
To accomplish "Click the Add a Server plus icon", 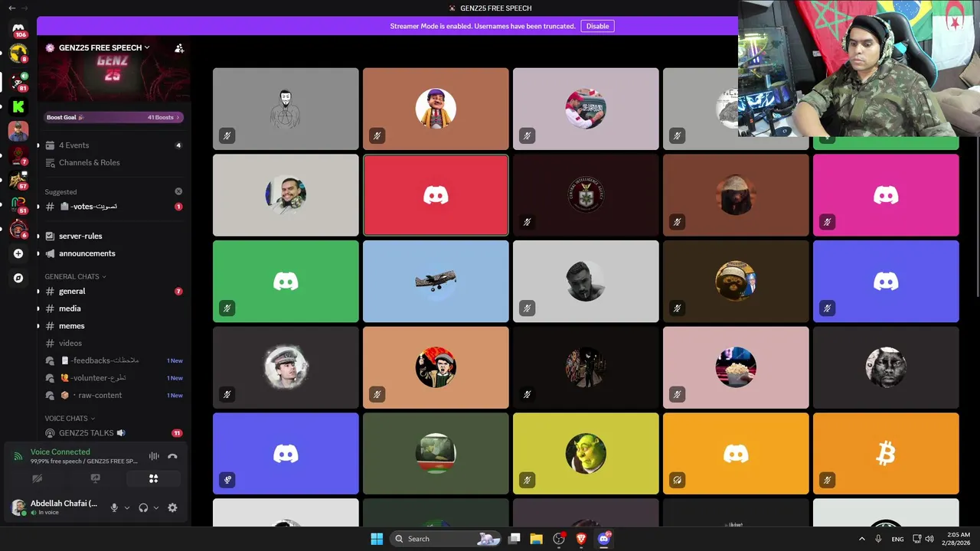I will coord(18,253).
